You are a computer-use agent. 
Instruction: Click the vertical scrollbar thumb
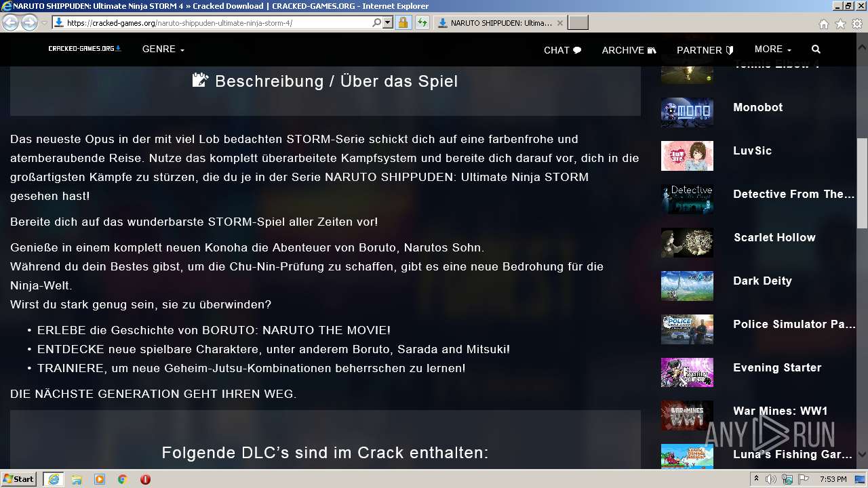[x=862, y=183]
